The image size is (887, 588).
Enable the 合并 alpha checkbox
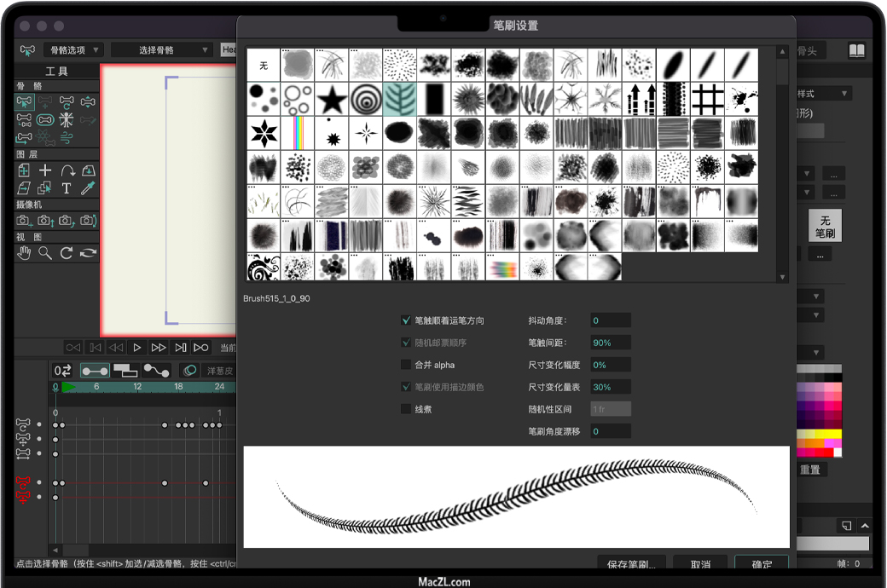click(x=406, y=365)
